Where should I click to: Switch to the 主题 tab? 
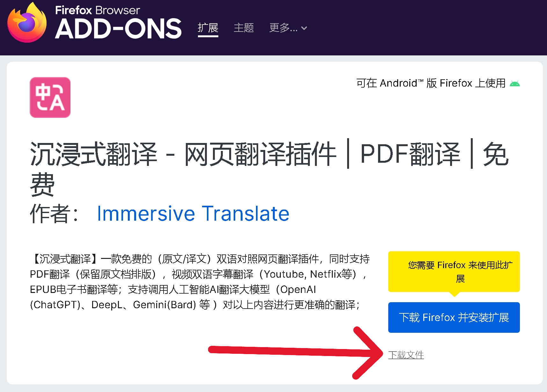(x=244, y=28)
